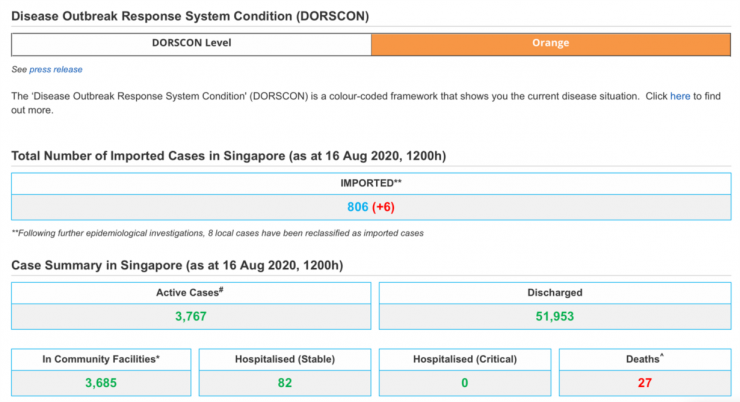This screenshot has height=402, width=740.
Task: Click the Discharged header
Action: coord(554,293)
